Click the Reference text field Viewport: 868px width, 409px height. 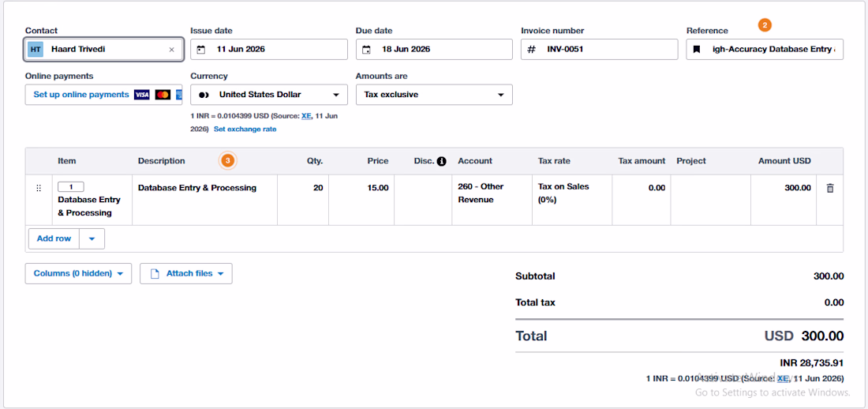click(765, 49)
